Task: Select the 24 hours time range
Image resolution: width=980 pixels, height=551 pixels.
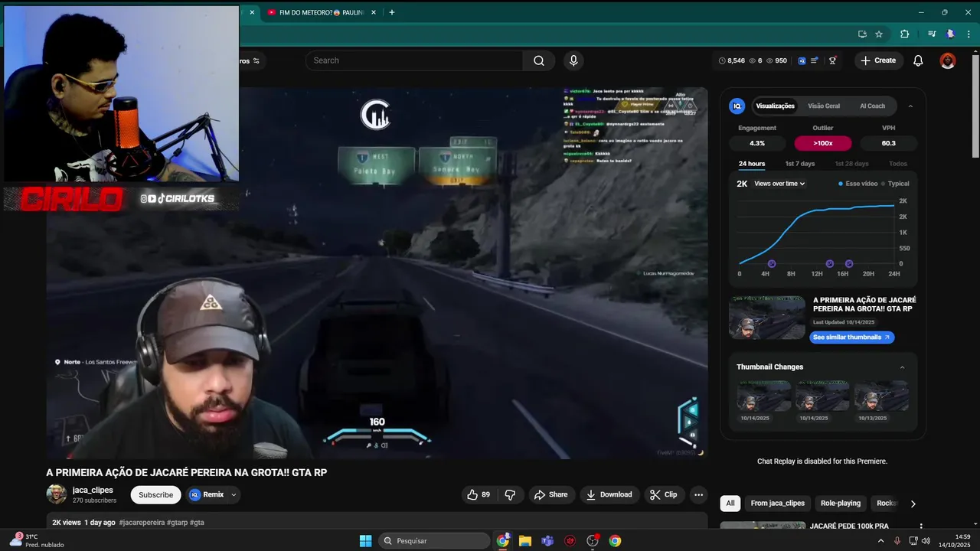Action: click(x=752, y=164)
